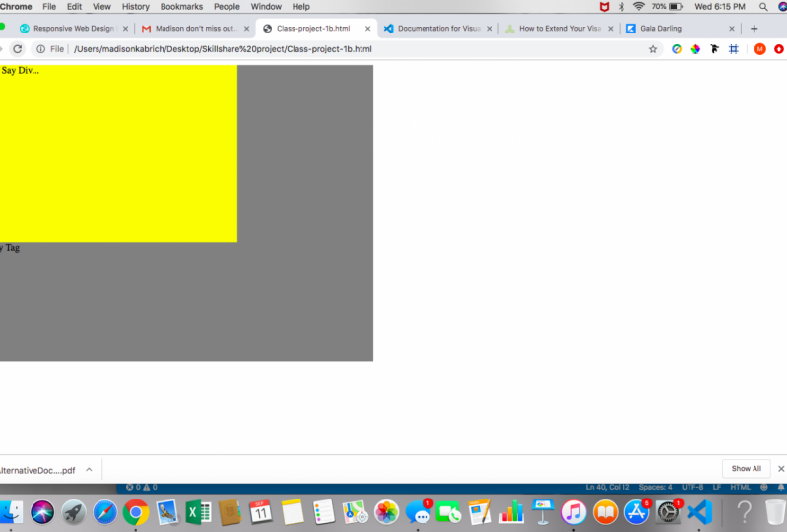The width and height of the screenshot is (787, 532).
Task: Open Messages from the Dock
Action: 418,512
